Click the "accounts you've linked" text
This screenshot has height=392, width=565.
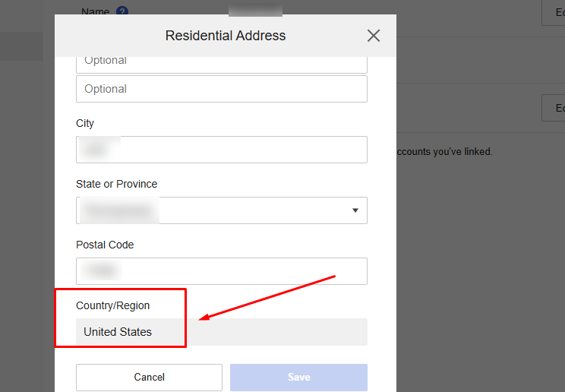pos(444,152)
